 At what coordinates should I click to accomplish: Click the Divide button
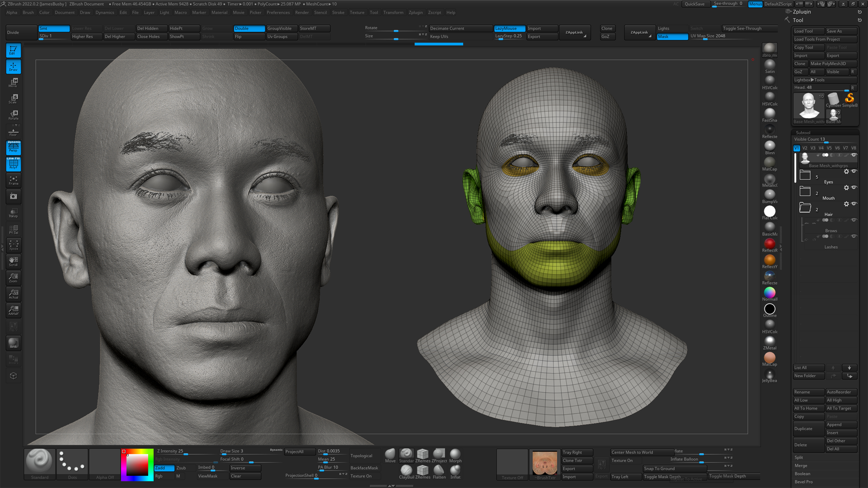click(x=21, y=32)
